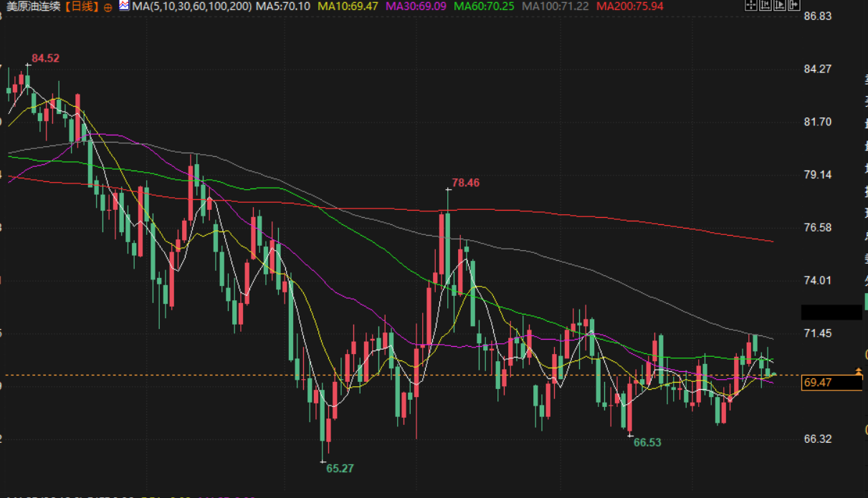Click the shift-chart-left axis icon

click(766, 5)
